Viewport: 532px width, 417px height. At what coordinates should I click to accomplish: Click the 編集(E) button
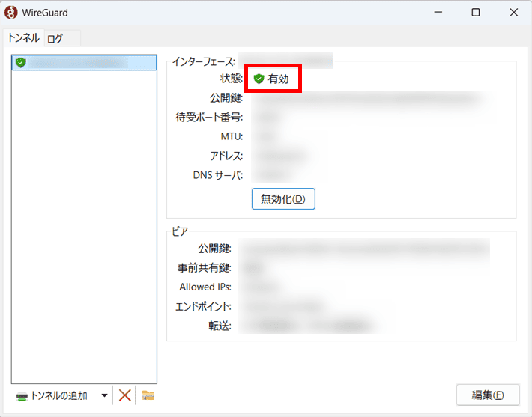pos(488,395)
